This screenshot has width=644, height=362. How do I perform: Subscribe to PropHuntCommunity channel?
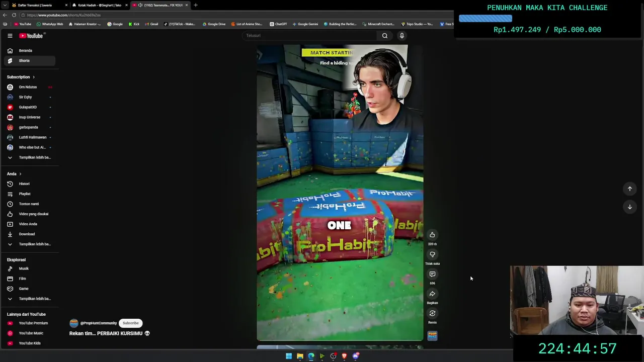coord(130,323)
